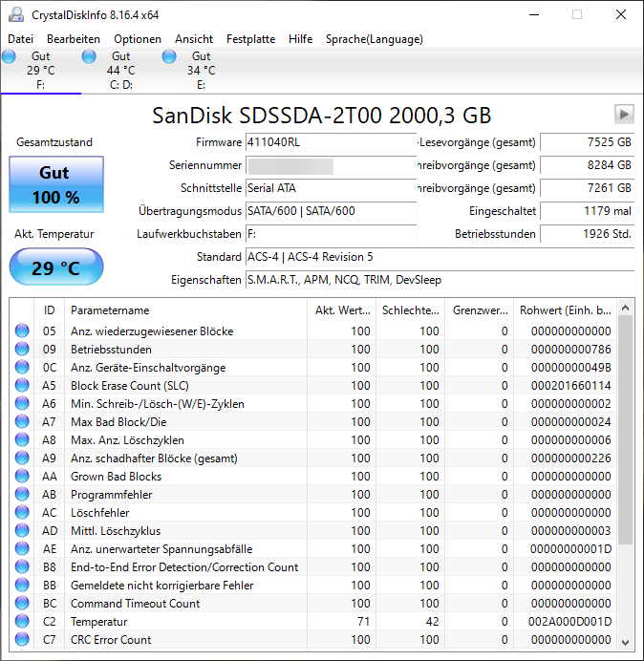The width and height of the screenshot is (644, 661).
Task: Click status orb for attribute AE
Action: point(22,548)
